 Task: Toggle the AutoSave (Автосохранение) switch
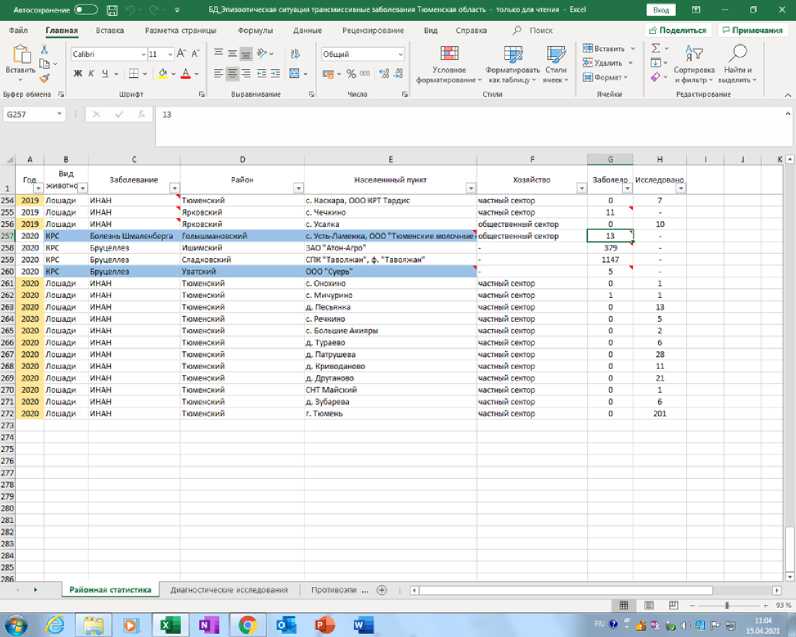click(x=85, y=9)
